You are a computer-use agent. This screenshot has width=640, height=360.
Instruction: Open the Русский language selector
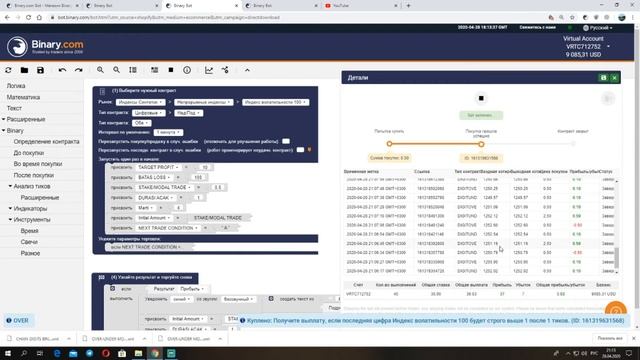point(598,28)
